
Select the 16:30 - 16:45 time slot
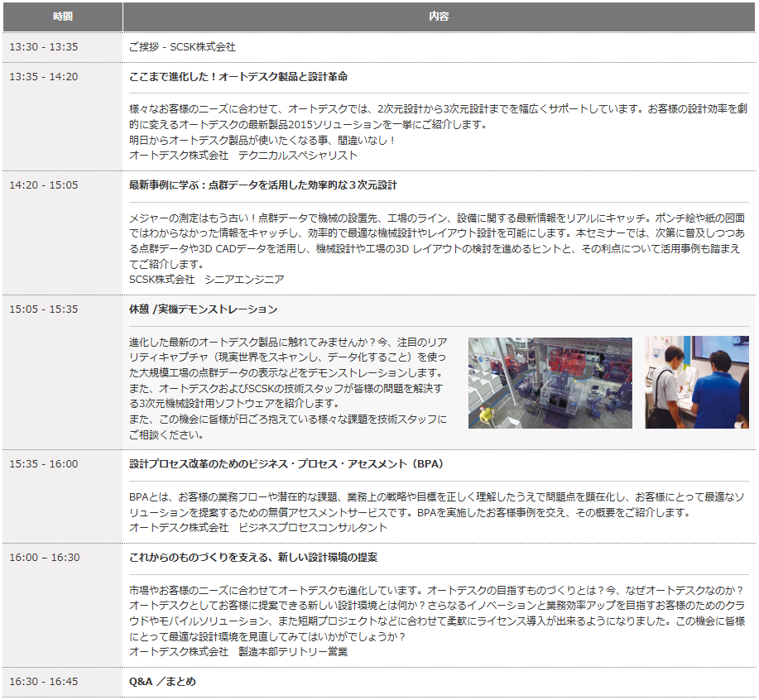coord(44,681)
